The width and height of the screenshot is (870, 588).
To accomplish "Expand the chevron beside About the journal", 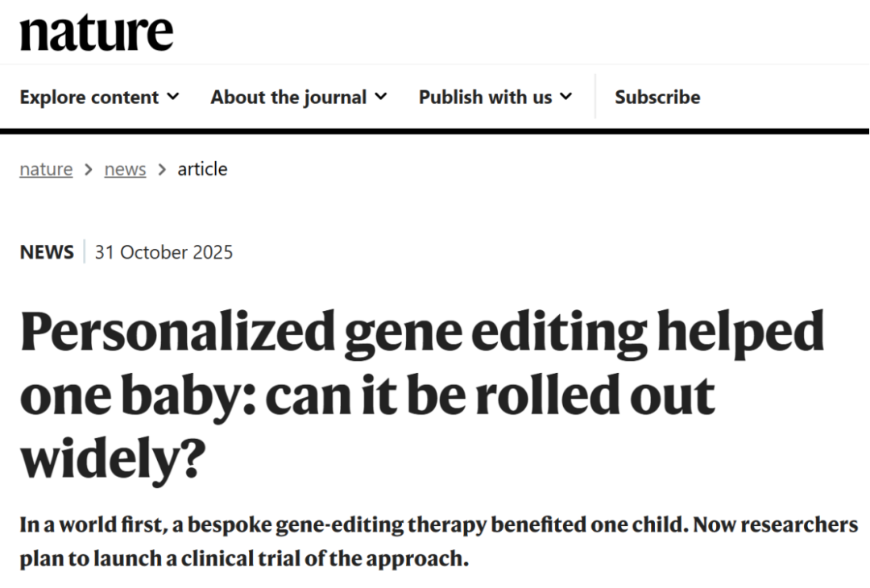I will tap(381, 97).
